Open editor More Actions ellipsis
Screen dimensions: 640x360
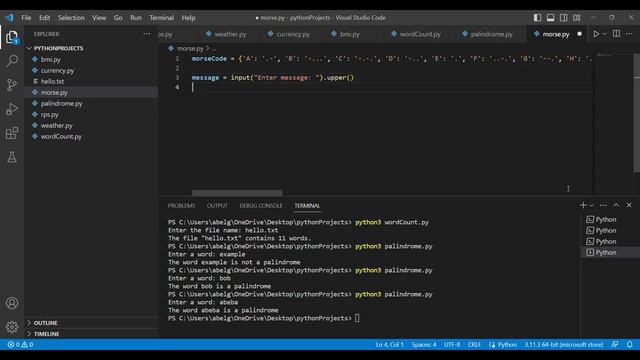click(x=629, y=34)
